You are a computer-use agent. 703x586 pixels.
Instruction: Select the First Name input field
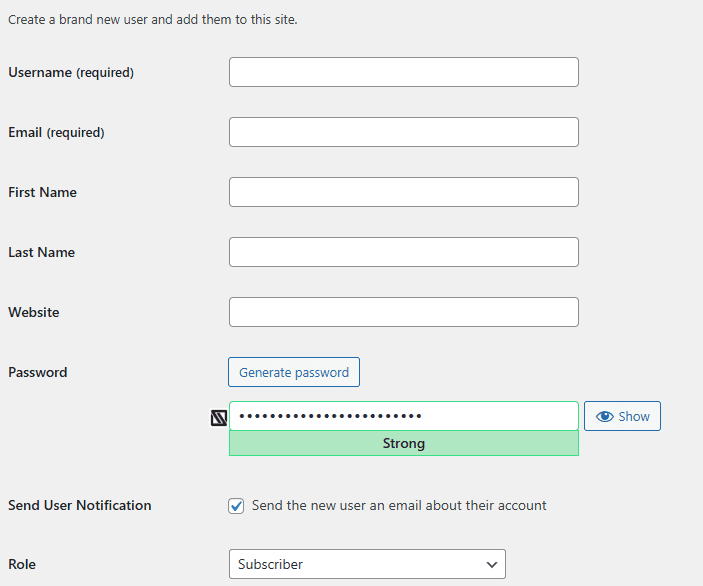point(403,192)
